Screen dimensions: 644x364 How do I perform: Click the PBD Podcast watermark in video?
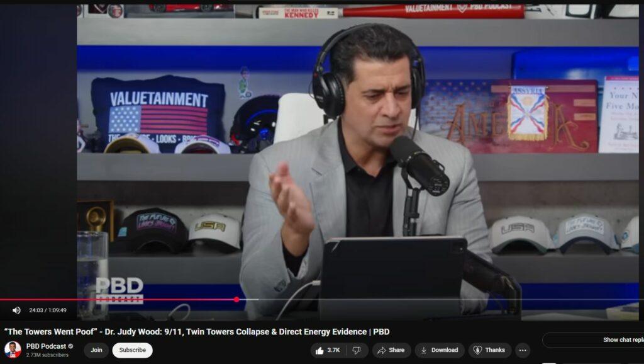(119, 290)
